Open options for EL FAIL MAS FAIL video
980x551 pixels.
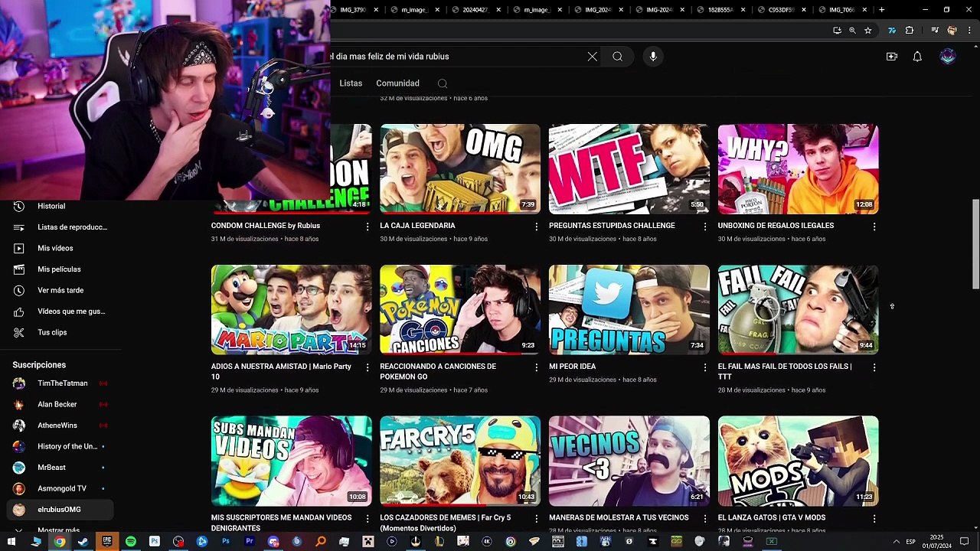[874, 367]
